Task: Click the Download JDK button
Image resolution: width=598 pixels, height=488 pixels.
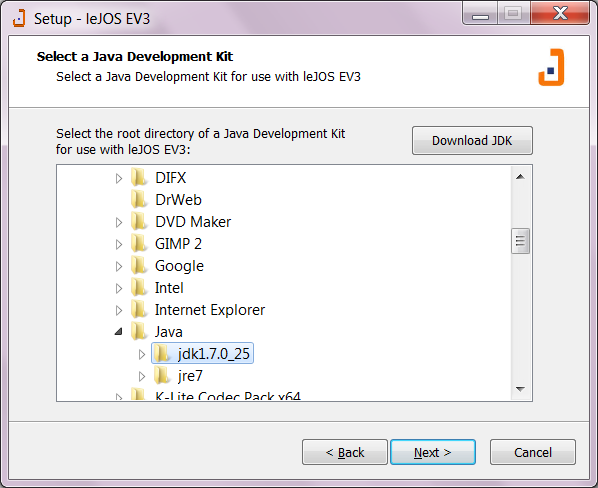Action: (472, 141)
